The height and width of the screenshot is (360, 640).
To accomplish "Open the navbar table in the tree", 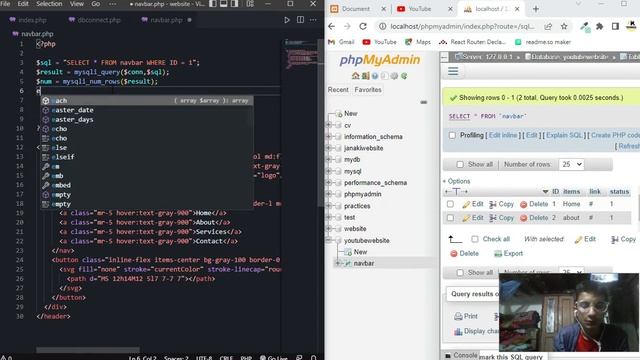I will click(x=364, y=264).
